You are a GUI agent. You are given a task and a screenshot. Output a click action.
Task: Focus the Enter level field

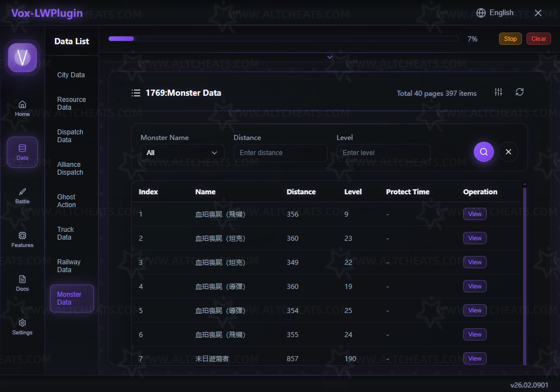[x=383, y=153]
